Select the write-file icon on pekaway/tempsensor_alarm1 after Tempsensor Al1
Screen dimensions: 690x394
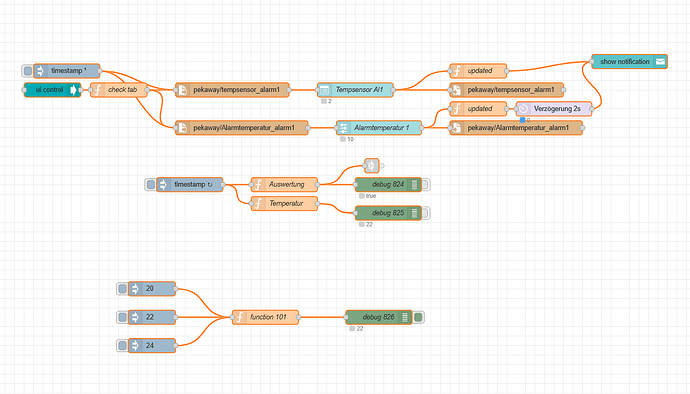[457, 90]
